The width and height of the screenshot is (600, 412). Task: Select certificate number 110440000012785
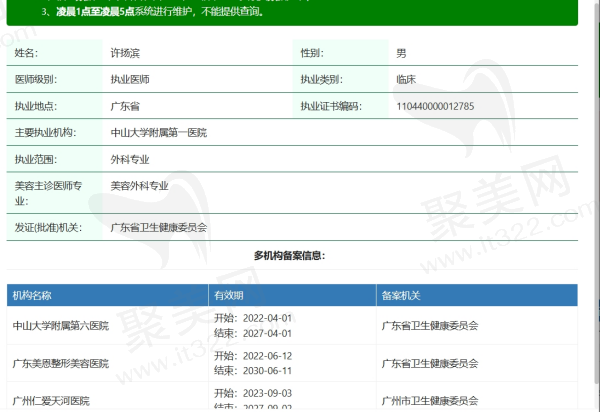[435, 106]
